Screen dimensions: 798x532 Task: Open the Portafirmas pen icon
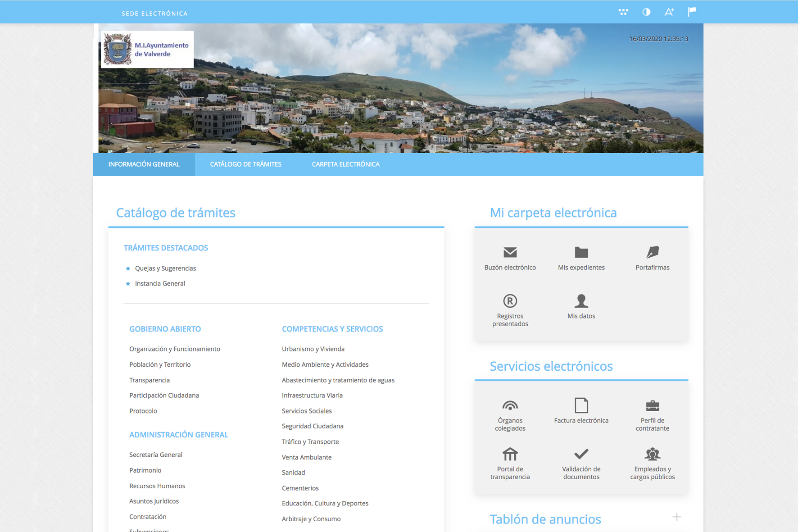[x=652, y=252]
